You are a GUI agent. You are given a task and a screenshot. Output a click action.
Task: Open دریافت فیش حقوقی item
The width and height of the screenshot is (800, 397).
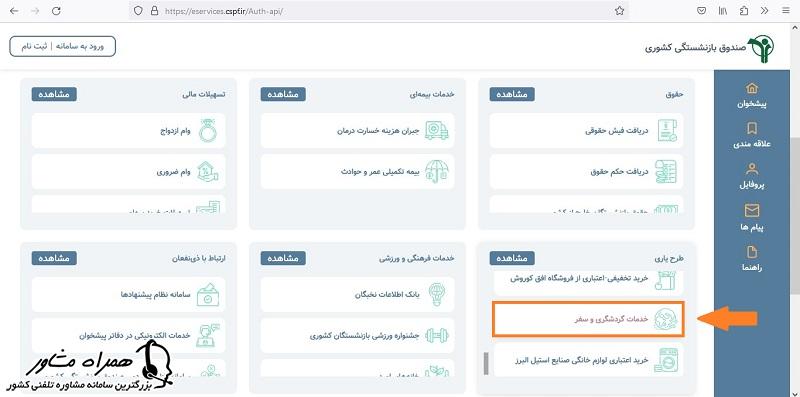(x=587, y=131)
